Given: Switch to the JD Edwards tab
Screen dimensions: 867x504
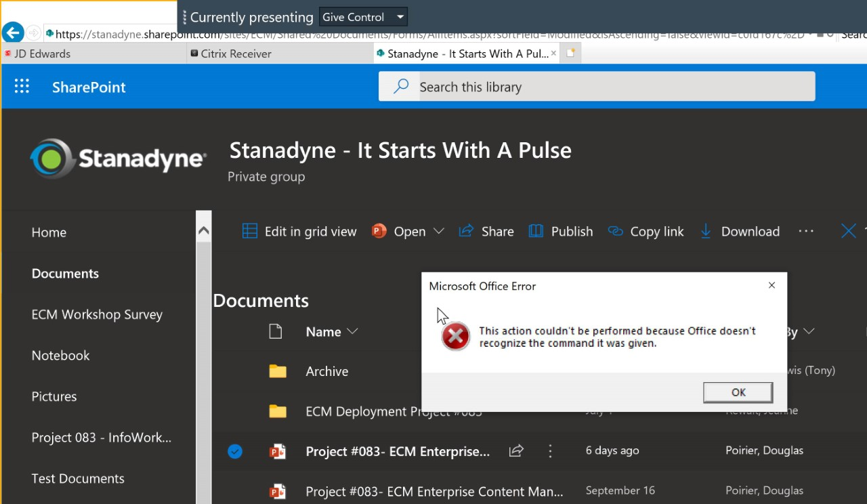Looking at the screenshot, I should point(93,54).
